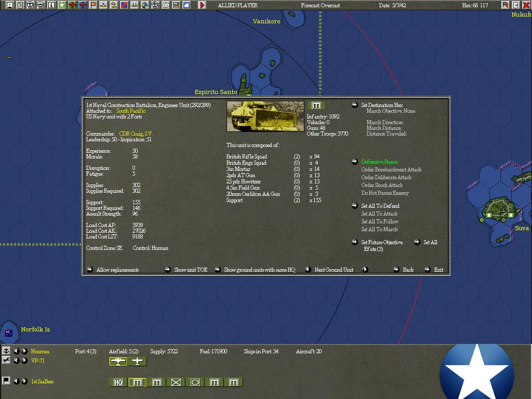The image size is (532, 399).
Task: Click the aircraft icon beside VP-71
Action: point(6,360)
